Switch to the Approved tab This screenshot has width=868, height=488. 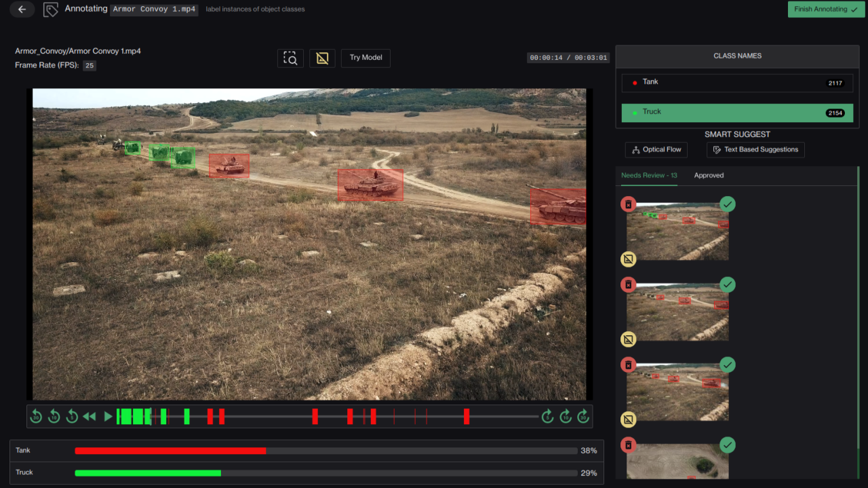click(x=709, y=175)
